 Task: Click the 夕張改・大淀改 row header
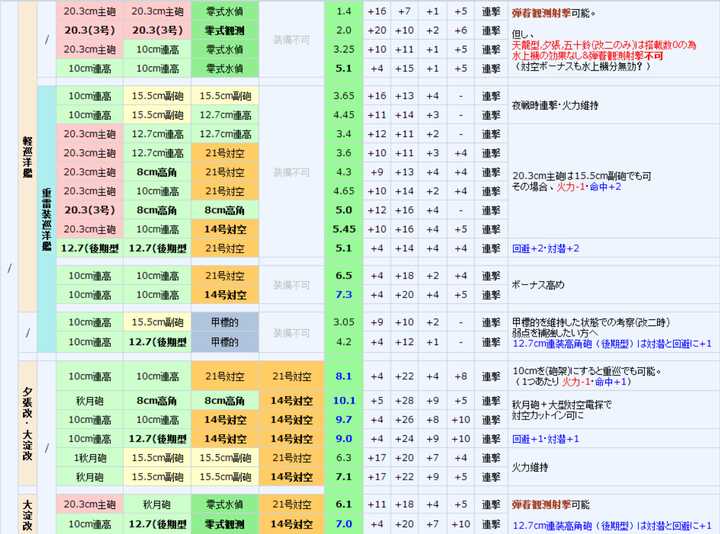point(28,423)
